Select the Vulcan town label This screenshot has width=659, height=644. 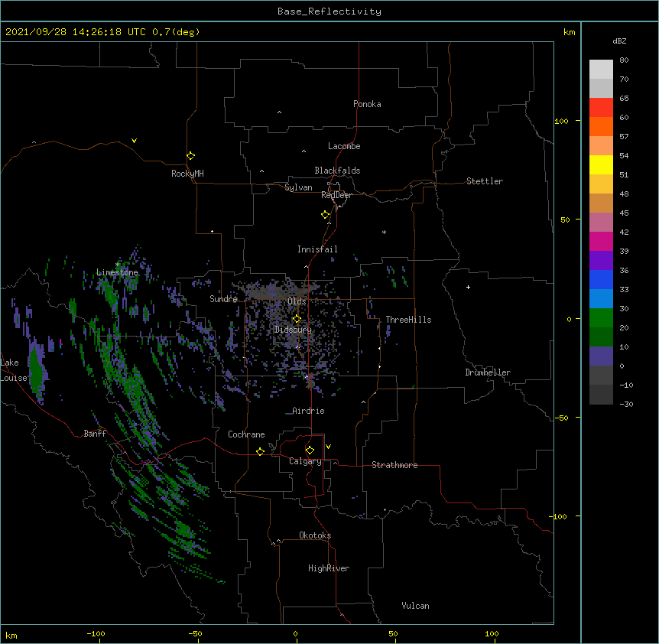(x=415, y=606)
